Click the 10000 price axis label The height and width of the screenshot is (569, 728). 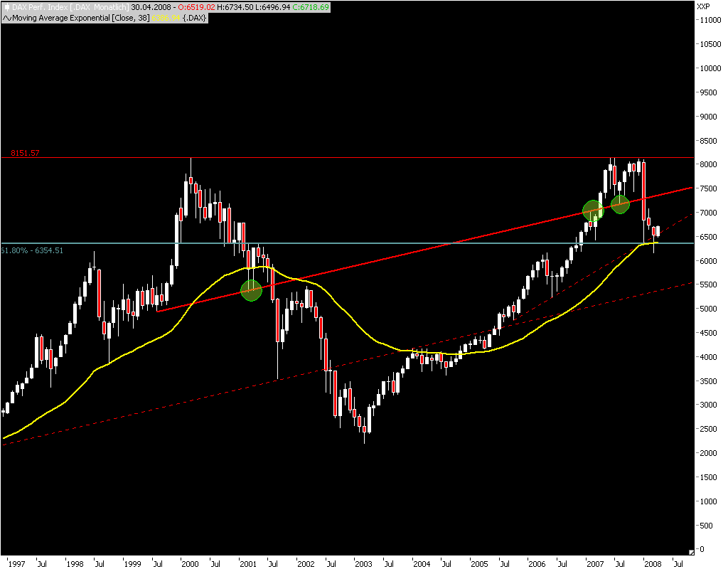click(710, 68)
